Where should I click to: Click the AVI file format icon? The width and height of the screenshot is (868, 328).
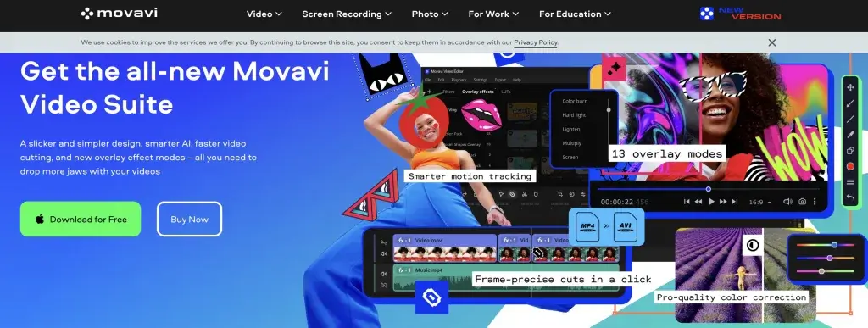(626, 226)
